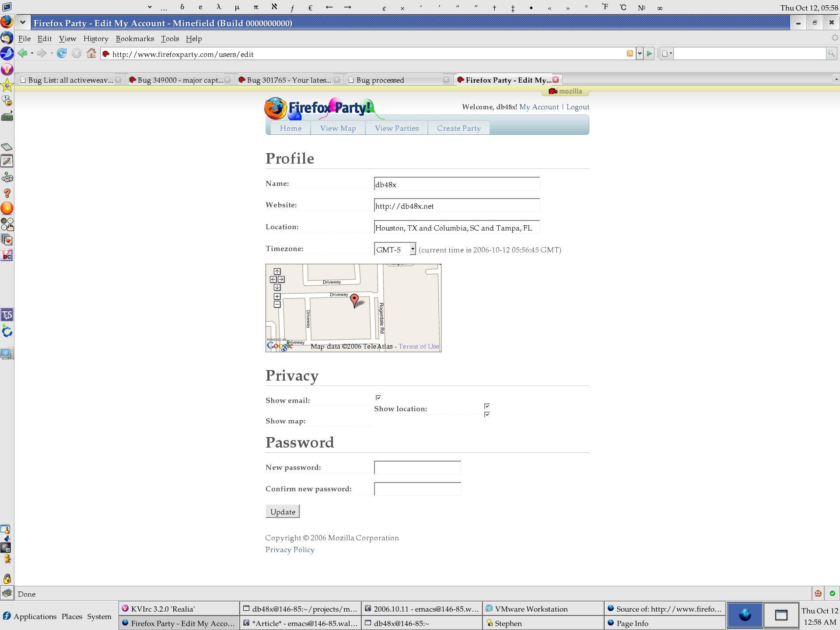Click the New password field

(x=417, y=467)
